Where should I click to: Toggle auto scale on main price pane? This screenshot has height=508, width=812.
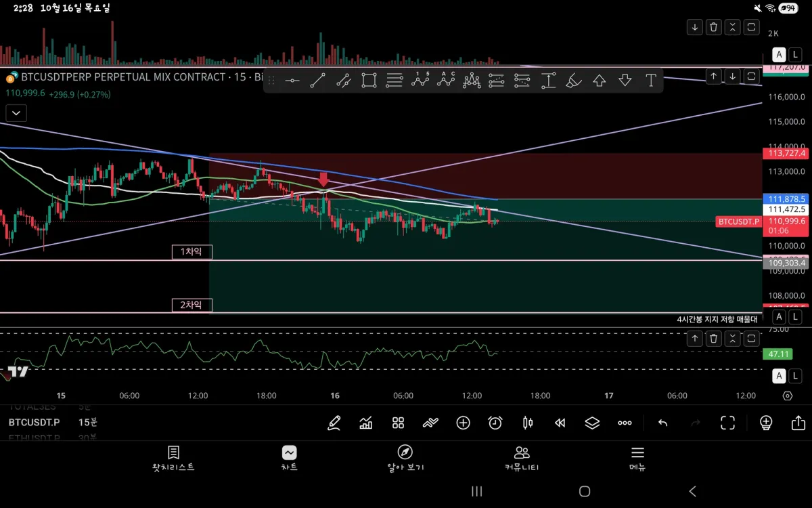coord(779,316)
